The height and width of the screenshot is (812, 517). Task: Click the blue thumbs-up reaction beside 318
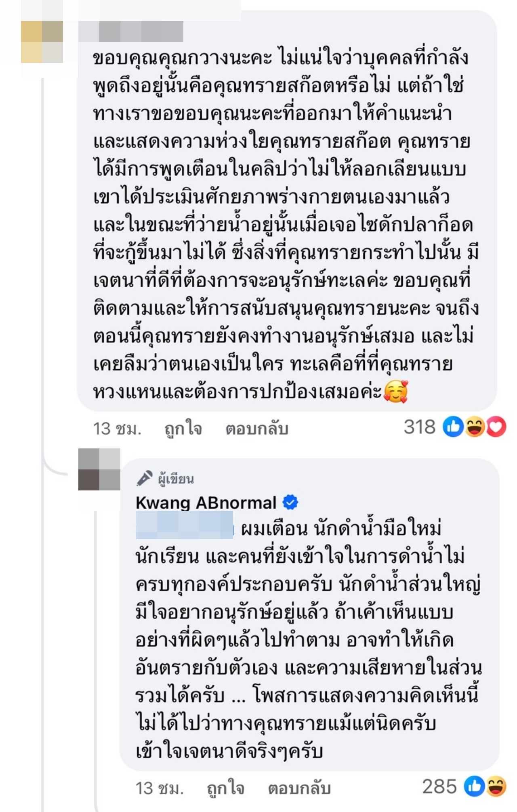pyautogui.click(x=453, y=427)
